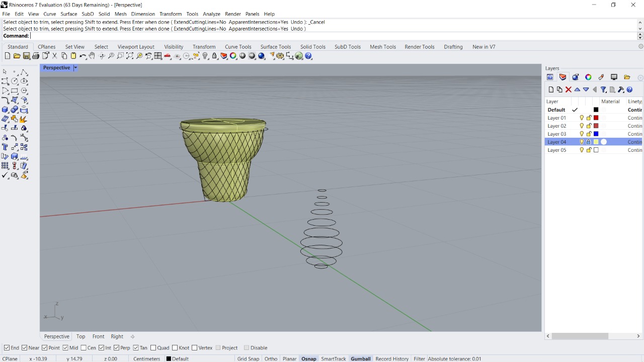
Task: Click the color wheel icon in Standard toolbar
Action: [x=233, y=56]
